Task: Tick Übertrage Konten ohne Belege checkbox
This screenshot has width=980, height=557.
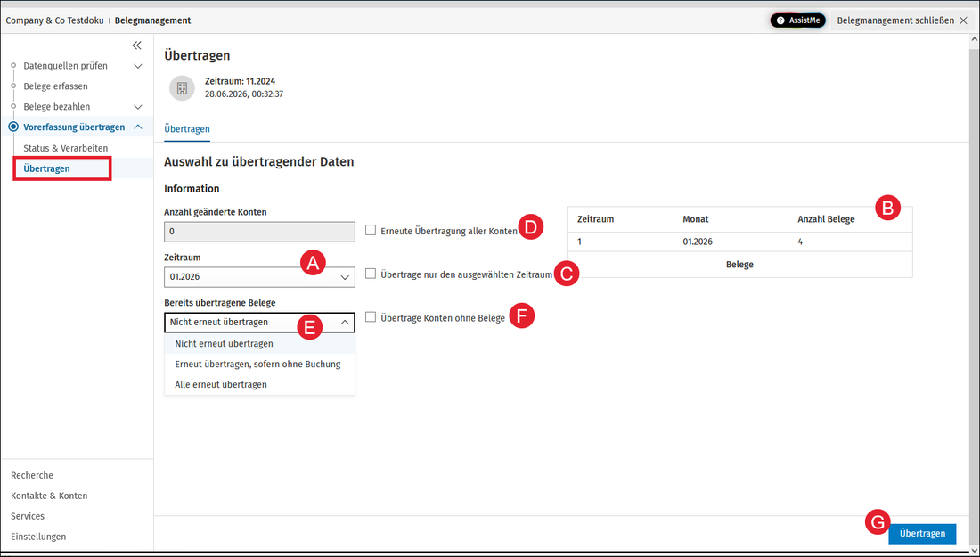Action: point(371,317)
